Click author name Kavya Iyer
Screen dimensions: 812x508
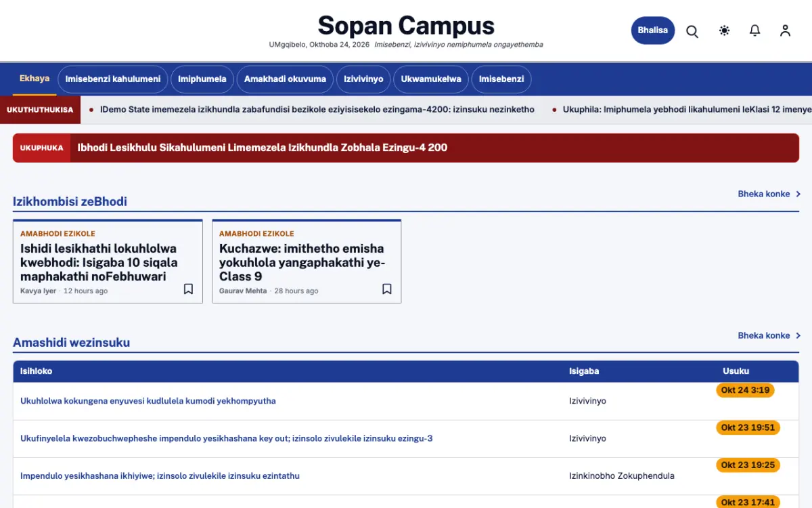point(39,291)
